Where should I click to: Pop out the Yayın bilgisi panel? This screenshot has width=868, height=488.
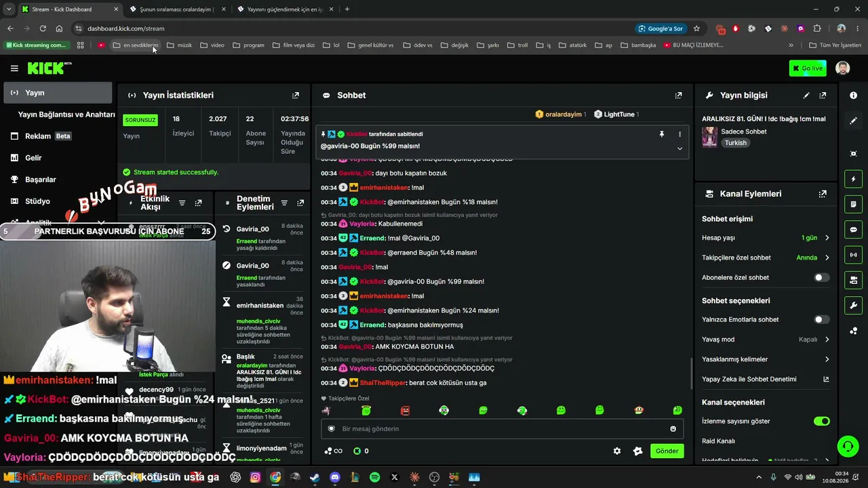tap(823, 96)
